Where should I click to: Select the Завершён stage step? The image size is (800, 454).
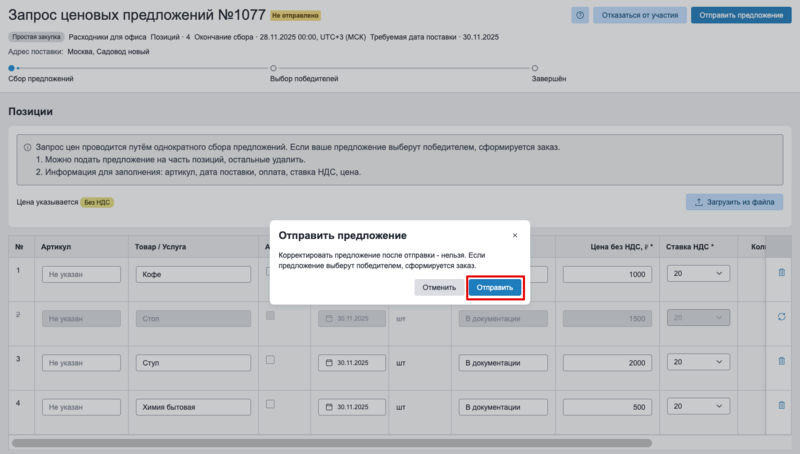[x=535, y=68]
